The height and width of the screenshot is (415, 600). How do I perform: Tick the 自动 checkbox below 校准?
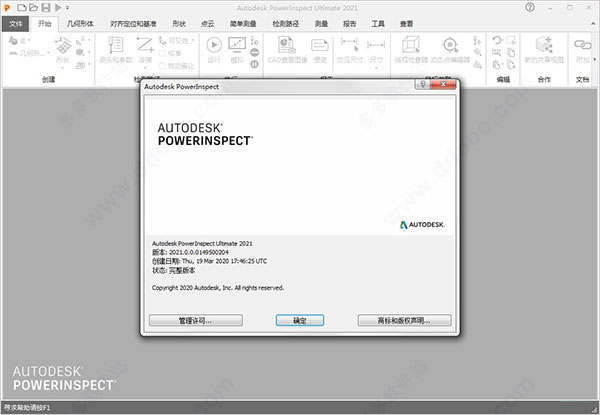[x=162, y=66]
